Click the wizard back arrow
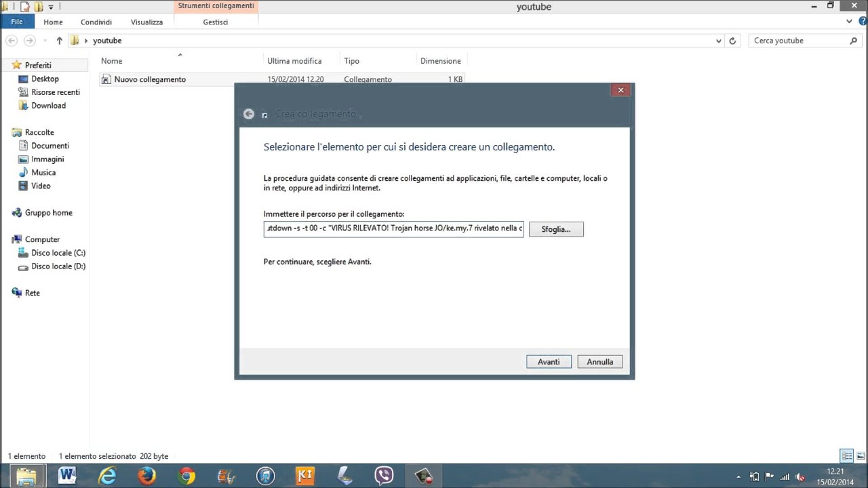 (249, 114)
